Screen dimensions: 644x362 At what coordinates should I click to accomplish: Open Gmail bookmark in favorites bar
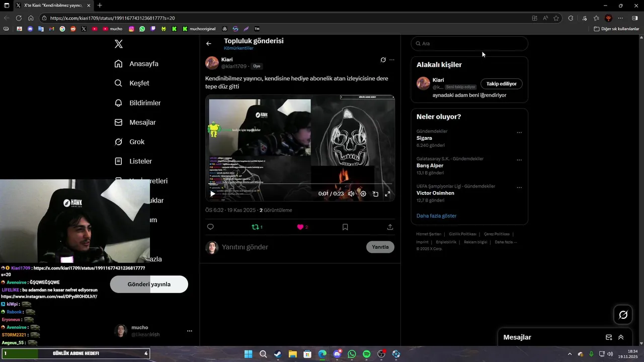click(51, 29)
